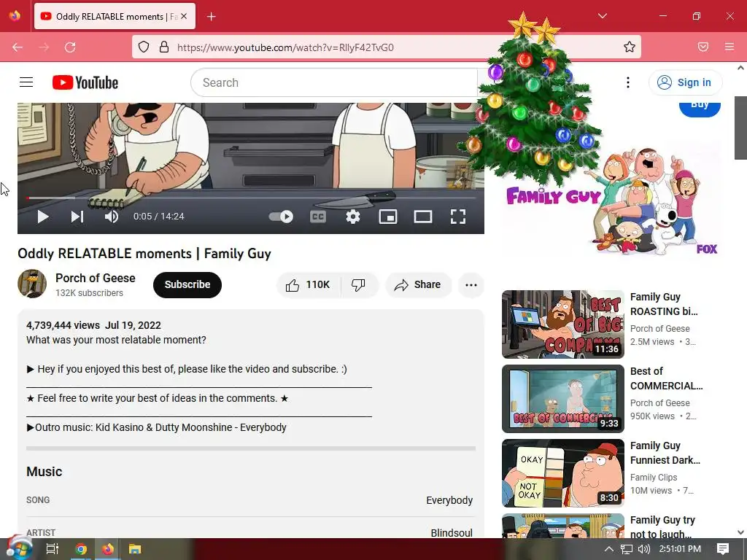
Task: Open Best of COMMERCIALS thumbnail 9:33
Action: coord(563,399)
